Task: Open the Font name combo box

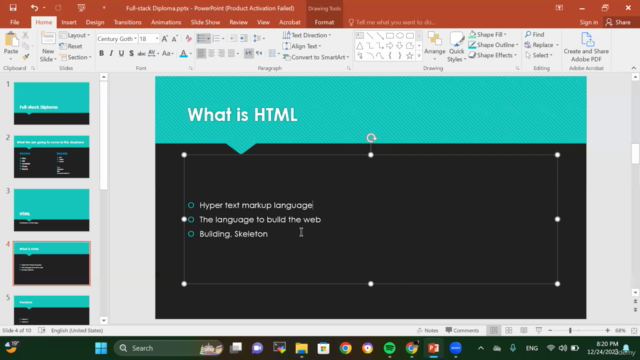Action: point(117,39)
